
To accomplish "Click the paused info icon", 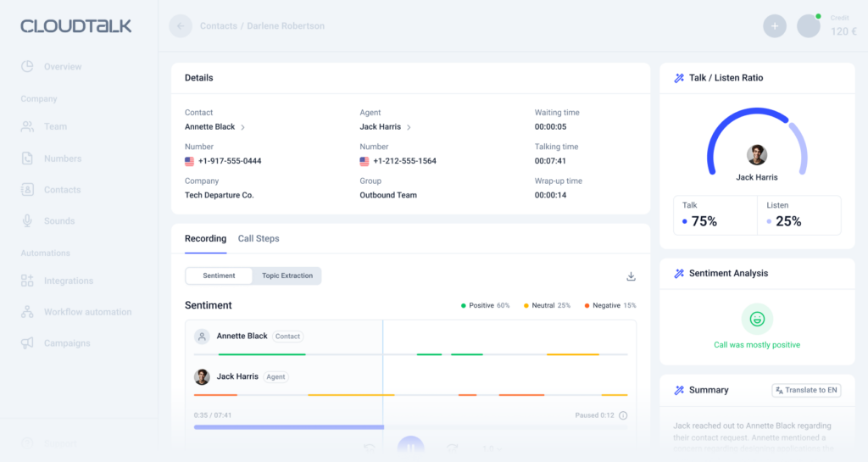I will tap(623, 415).
